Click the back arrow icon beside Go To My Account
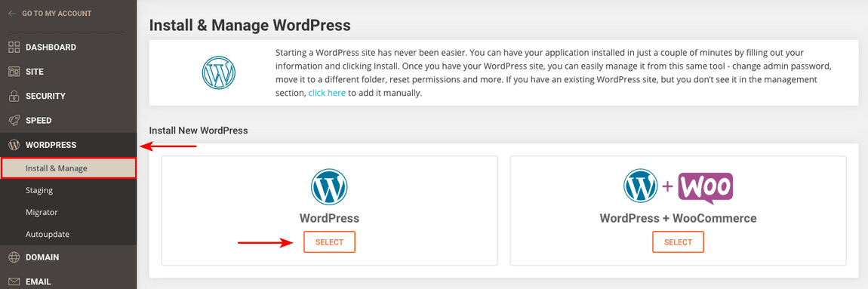The width and height of the screenshot is (868, 289). (x=12, y=14)
